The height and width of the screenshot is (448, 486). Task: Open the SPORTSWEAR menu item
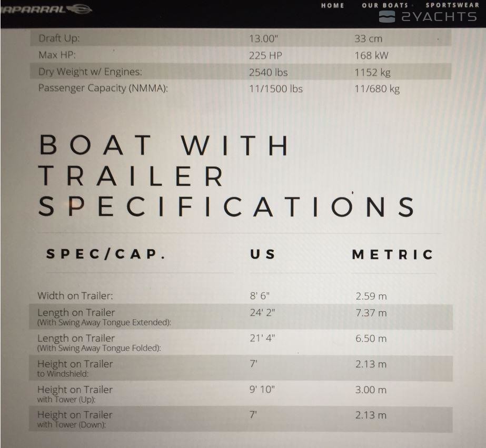(452, 5)
